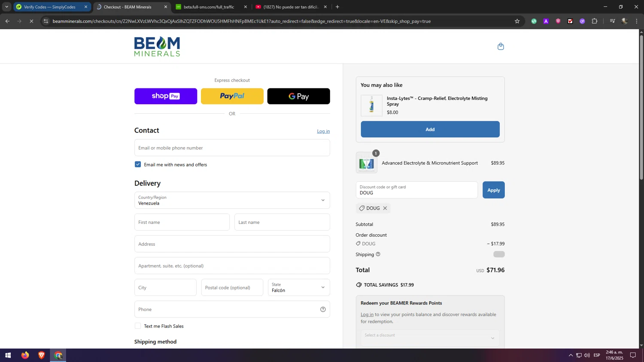Click the Log in link beside Contact
This screenshot has height=362, width=644.
323,131
